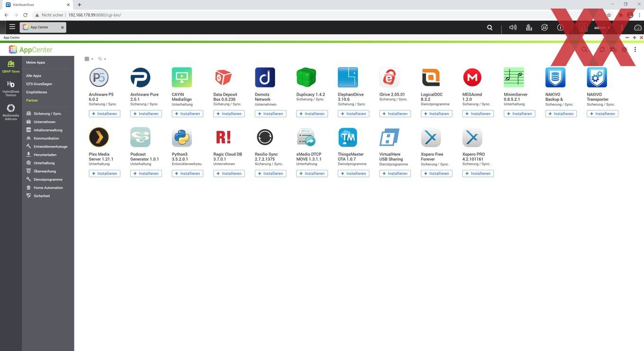644x351 pixels.
Task: Select Sicherung / Sync. sidebar category
Action: pyautogui.click(x=48, y=114)
